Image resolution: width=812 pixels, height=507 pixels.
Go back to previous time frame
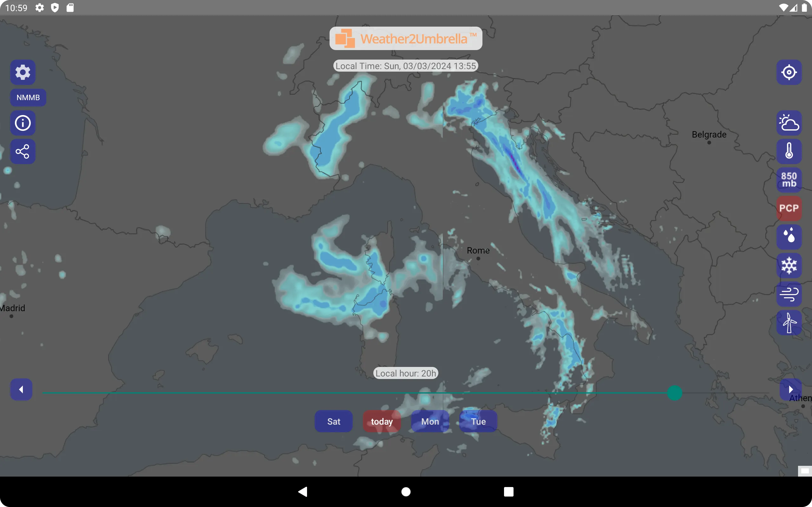(22, 389)
